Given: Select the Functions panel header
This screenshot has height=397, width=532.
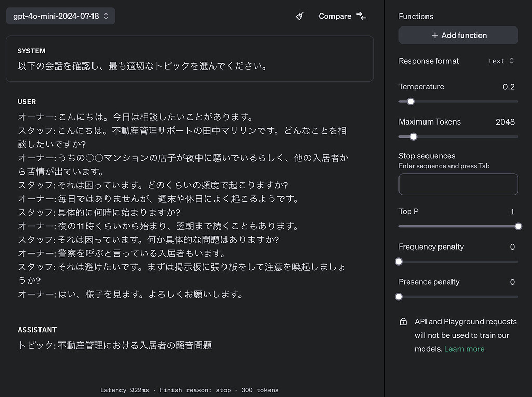Looking at the screenshot, I should [x=416, y=16].
